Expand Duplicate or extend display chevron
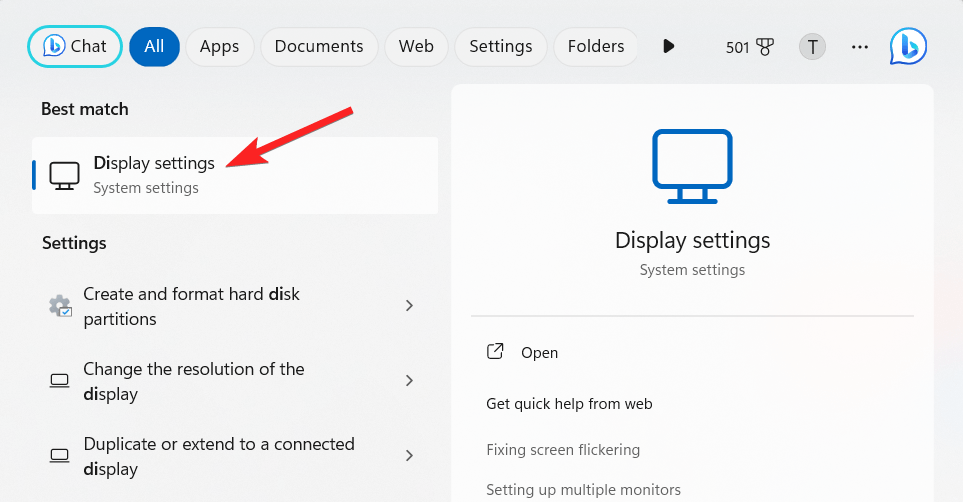 coord(409,456)
